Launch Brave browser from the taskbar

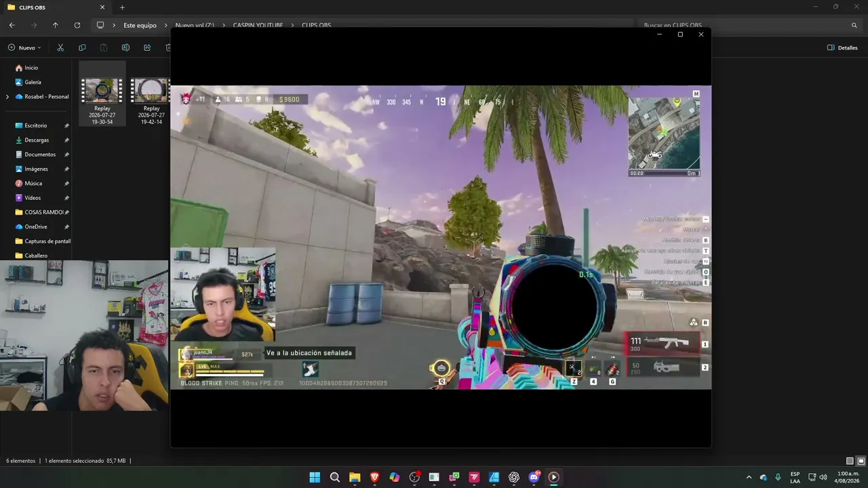374,477
